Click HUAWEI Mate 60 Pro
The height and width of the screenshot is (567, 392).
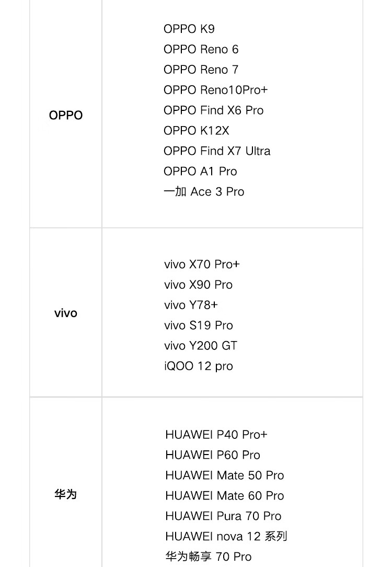pyautogui.click(x=224, y=496)
